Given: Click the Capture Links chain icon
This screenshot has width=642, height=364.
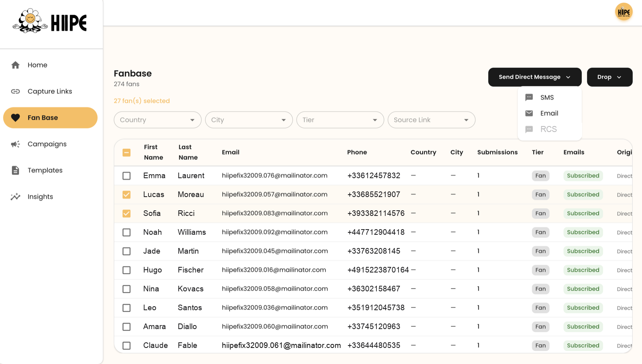Looking at the screenshot, I should pyautogui.click(x=15, y=92).
